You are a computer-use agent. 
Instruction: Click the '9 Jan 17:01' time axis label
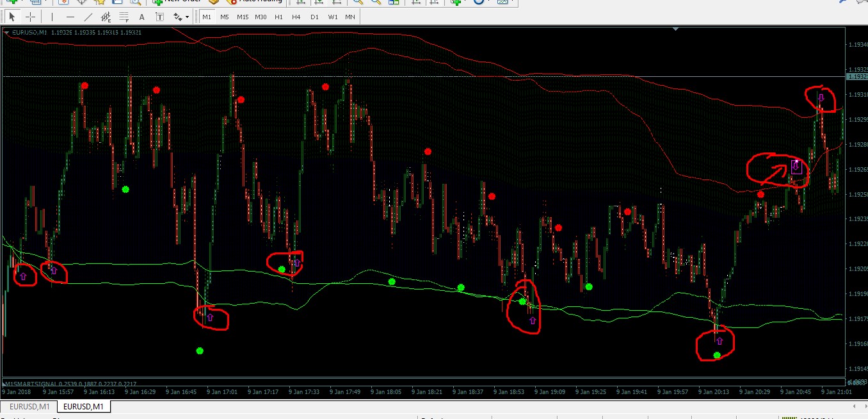(222, 391)
